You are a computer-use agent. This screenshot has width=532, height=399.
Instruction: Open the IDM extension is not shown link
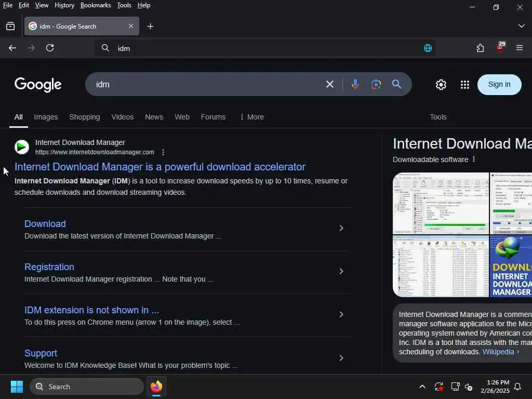[91, 310]
